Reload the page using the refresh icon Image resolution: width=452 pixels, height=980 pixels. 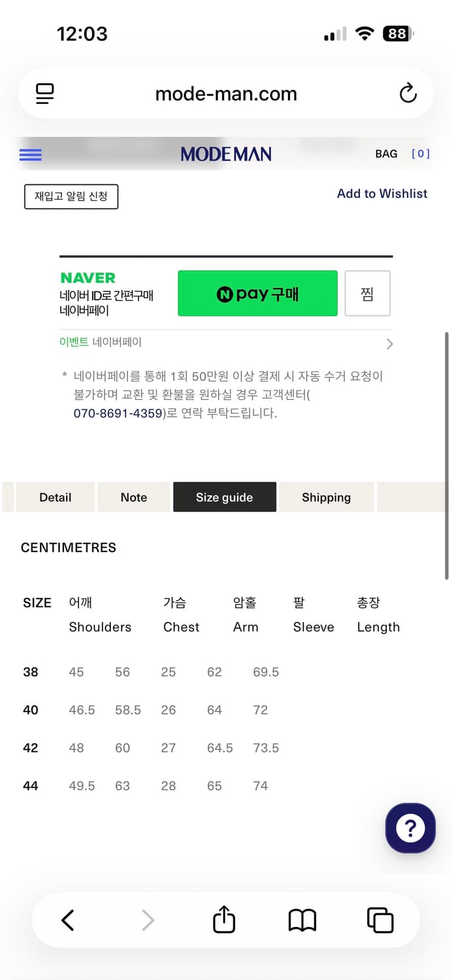(408, 93)
